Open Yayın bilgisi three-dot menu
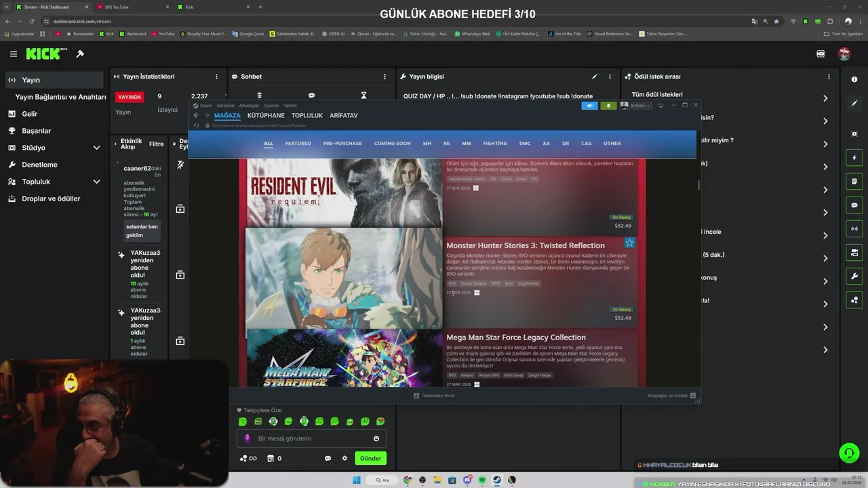This screenshot has height=488, width=868. pos(610,77)
